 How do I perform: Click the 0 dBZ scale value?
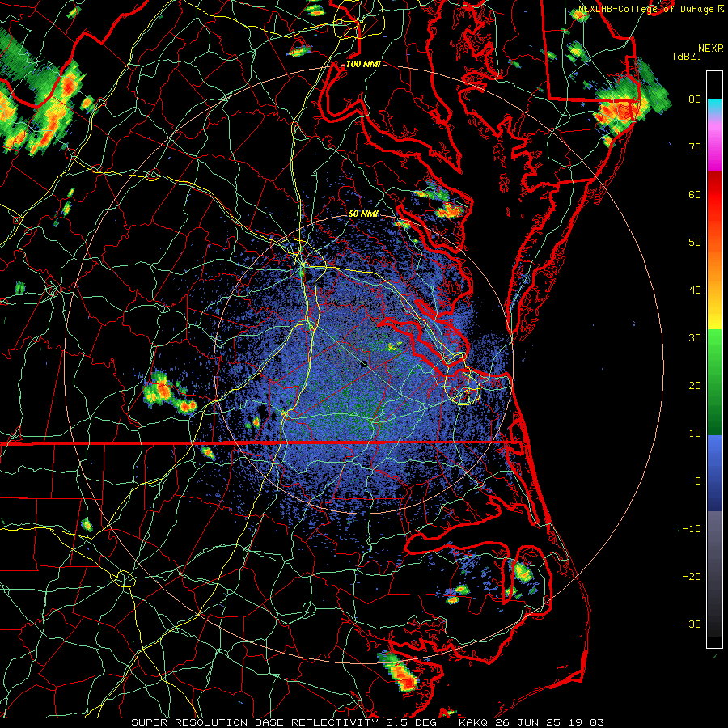698,481
